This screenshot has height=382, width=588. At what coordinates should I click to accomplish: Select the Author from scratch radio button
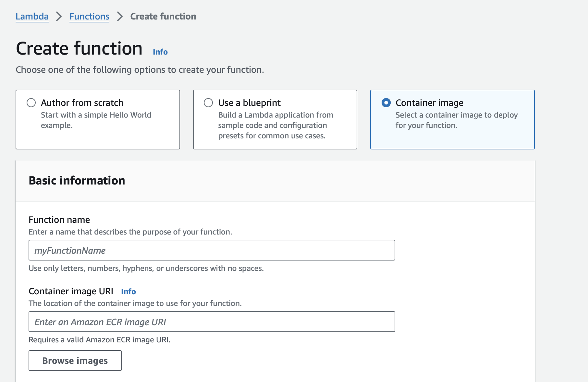pyautogui.click(x=31, y=103)
